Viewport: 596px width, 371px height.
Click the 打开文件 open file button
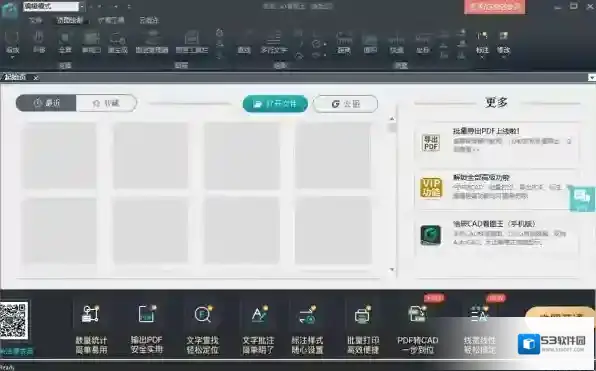[x=275, y=104]
